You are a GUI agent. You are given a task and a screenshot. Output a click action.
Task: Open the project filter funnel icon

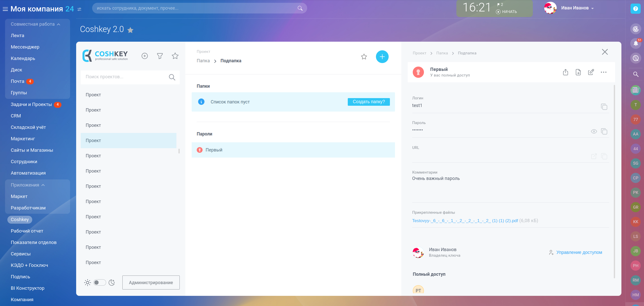tap(160, 56)
